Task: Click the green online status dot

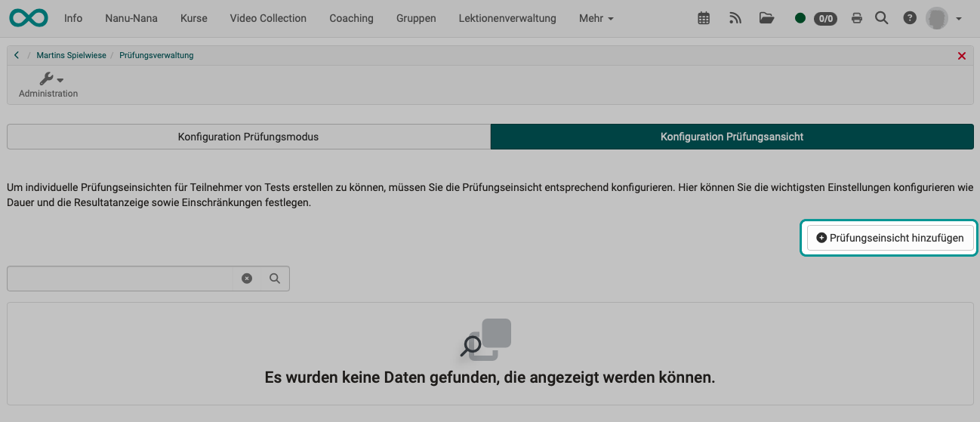Action: coord(800,18)
